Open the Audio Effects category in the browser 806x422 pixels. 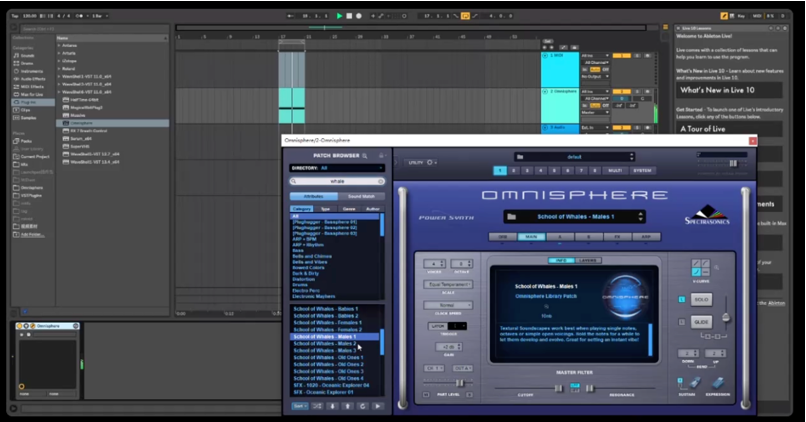(33, 79)
